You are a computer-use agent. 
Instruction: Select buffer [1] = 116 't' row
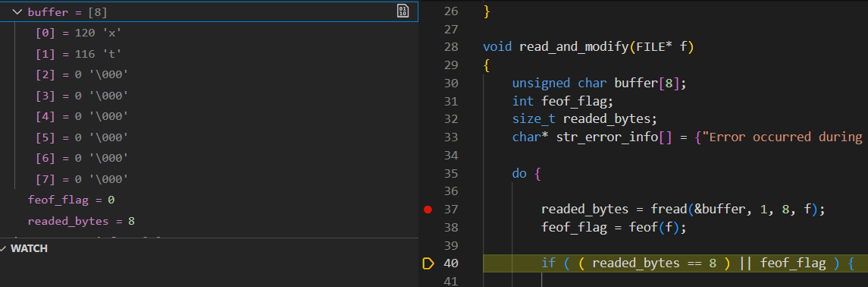pyautogui.click(x=208, y=54)
